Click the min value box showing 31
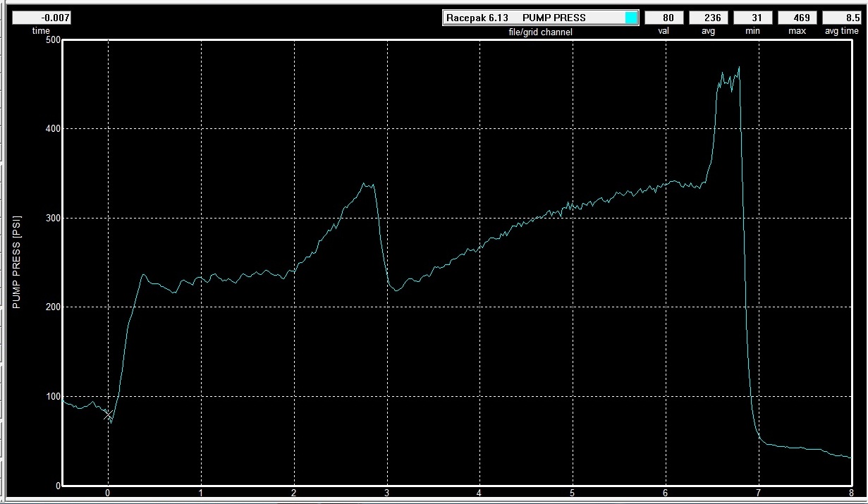 tap(753, 18)
